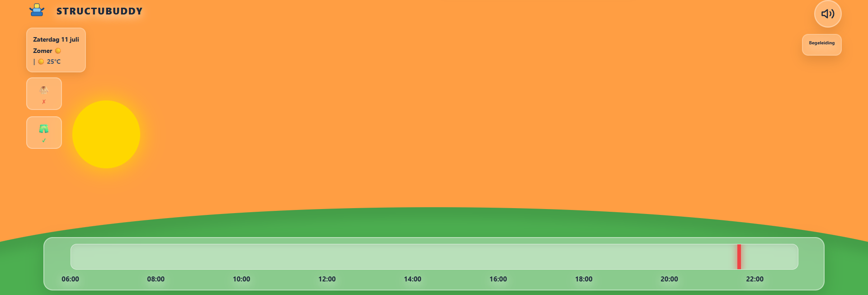This screenshot has height=295, width=868.
Task: Click the big yellow sun
Action: (x=106, y=134)
